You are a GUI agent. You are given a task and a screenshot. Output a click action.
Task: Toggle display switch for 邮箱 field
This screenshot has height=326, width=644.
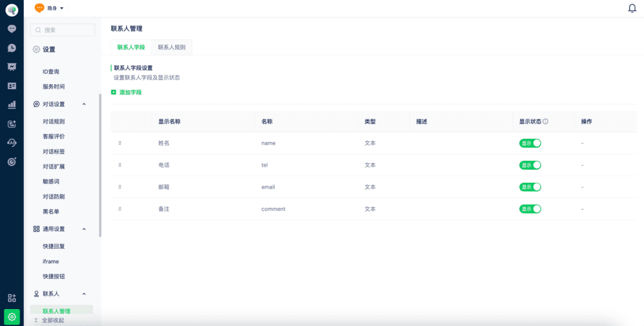pyautogui.click(x=530, y=187)
